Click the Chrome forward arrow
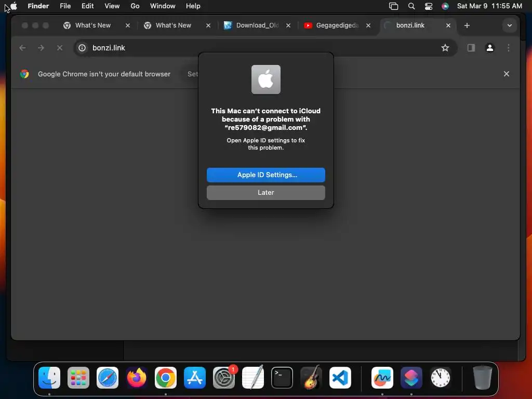532x399 pixels. 41,48
